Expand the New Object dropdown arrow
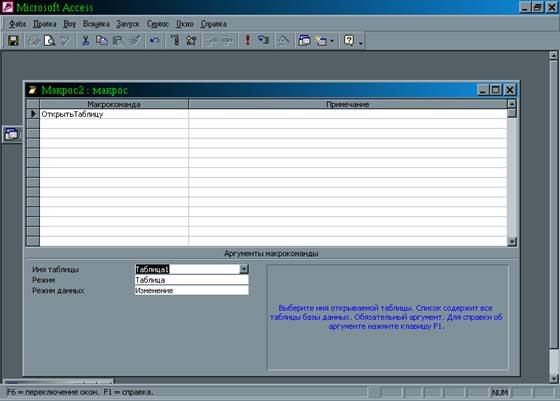The height and width of the screenshot is (401, 560). pos(332,41)
